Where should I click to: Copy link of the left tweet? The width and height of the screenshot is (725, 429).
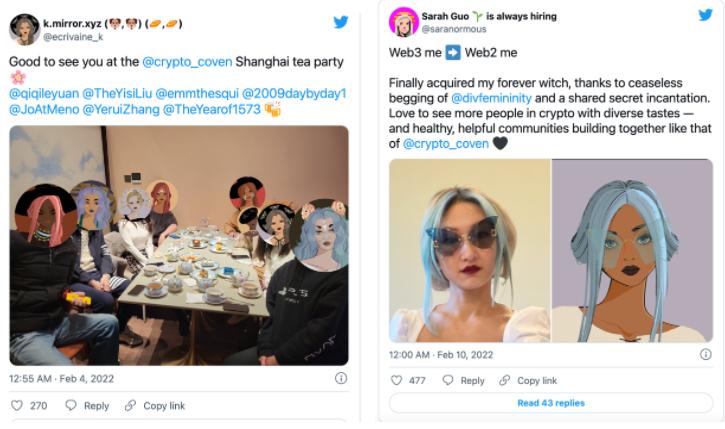(x=155, y=405)
